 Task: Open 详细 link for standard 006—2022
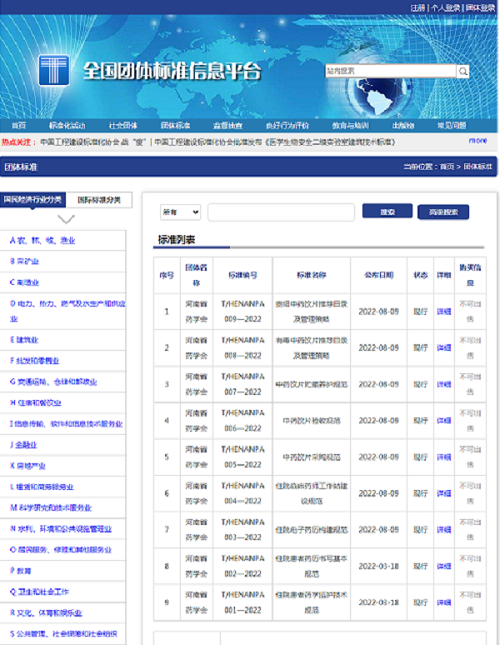point(444,420)
